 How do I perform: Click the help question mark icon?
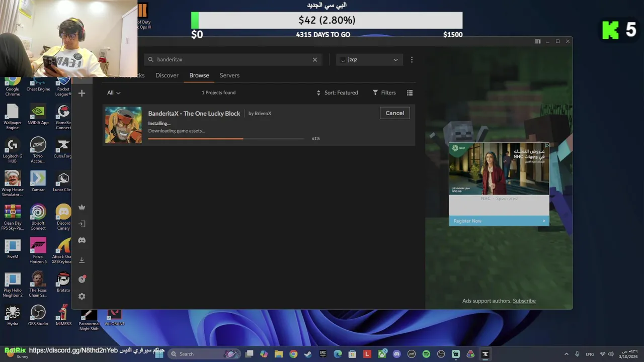(82, 279)
